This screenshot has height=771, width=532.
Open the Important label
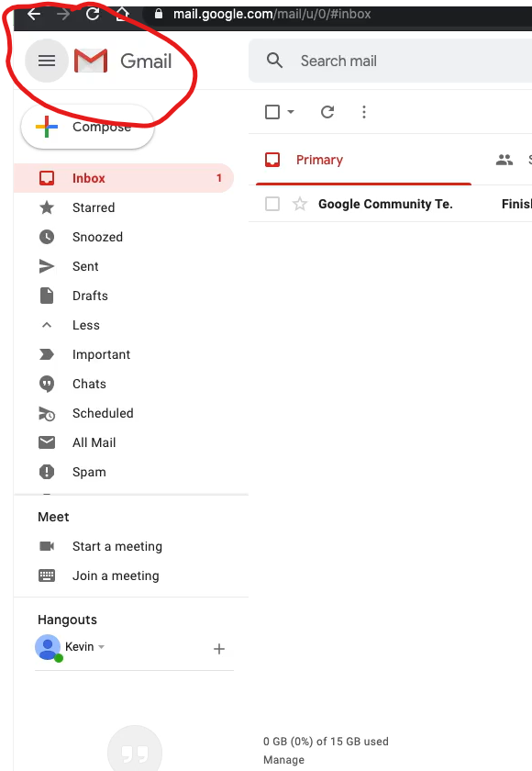[x=124, y=354]
